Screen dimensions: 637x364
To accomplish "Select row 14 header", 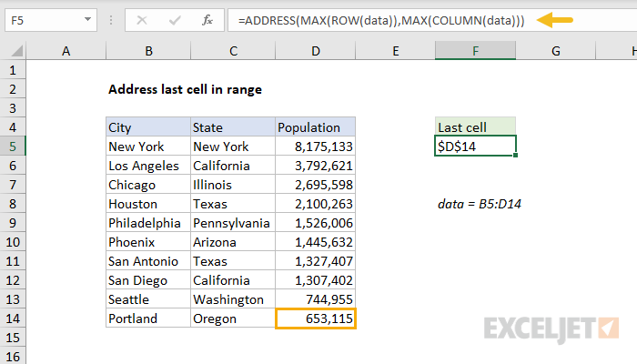I will click(x=13, y=318).
